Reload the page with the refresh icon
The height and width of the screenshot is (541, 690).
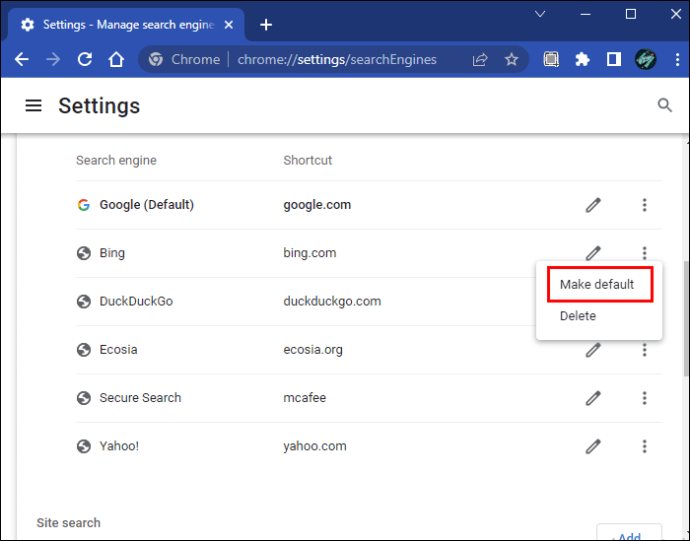tap(84, 59)
